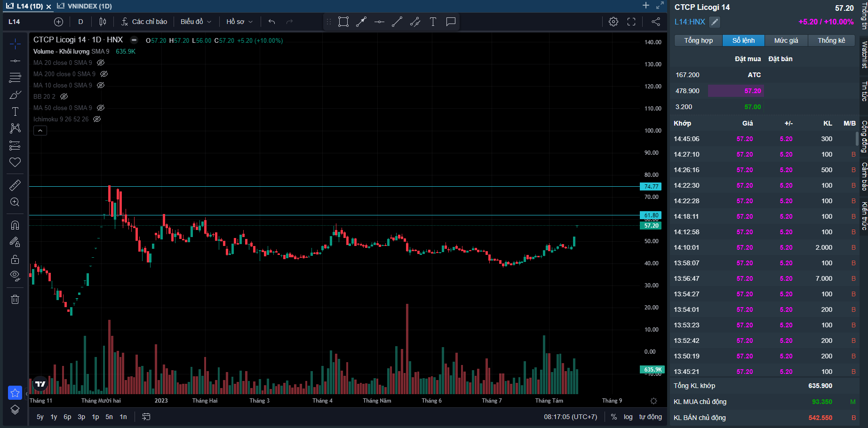Switch to the 'Tổng hợp' tab
Image resolution: width=868 pixels, height=428 pixels.
tap(698, 40)
